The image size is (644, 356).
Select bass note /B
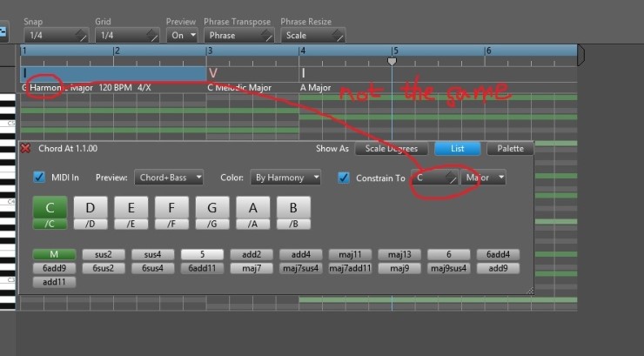293,225
